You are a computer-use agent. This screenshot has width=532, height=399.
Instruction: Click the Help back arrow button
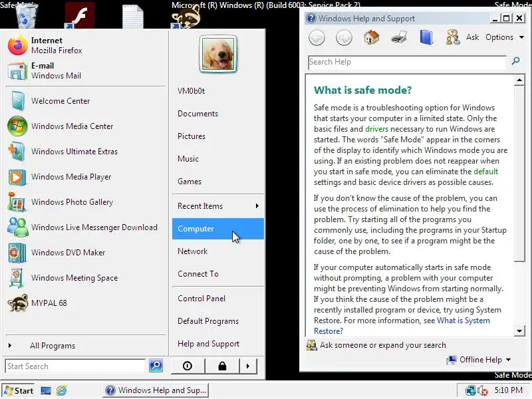pyautogui.click(x=317, y=37)
